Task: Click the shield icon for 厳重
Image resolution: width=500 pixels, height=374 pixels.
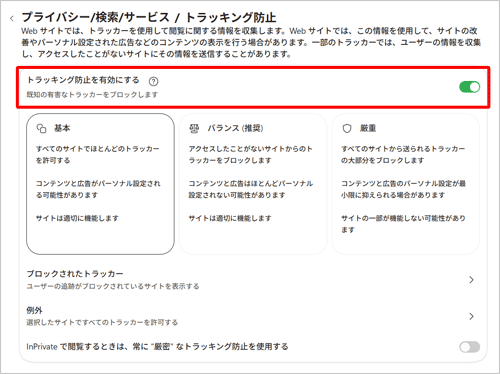Action: pos(347,128)
